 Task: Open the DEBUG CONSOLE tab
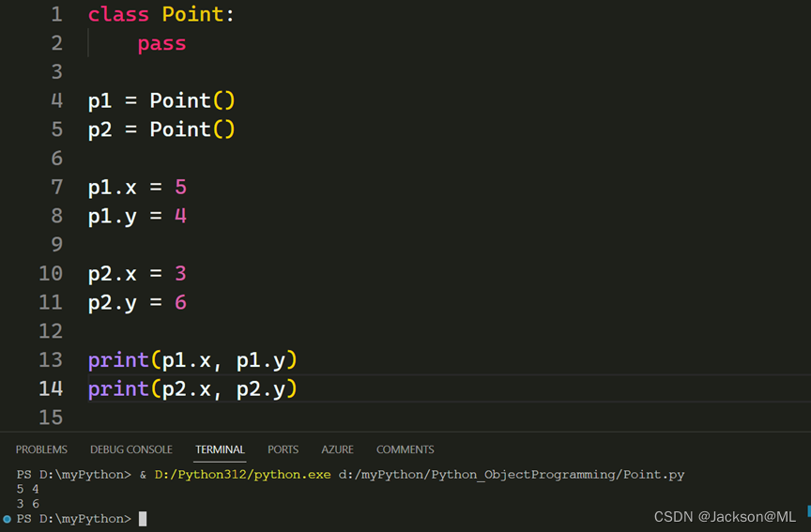pos(131,449)
